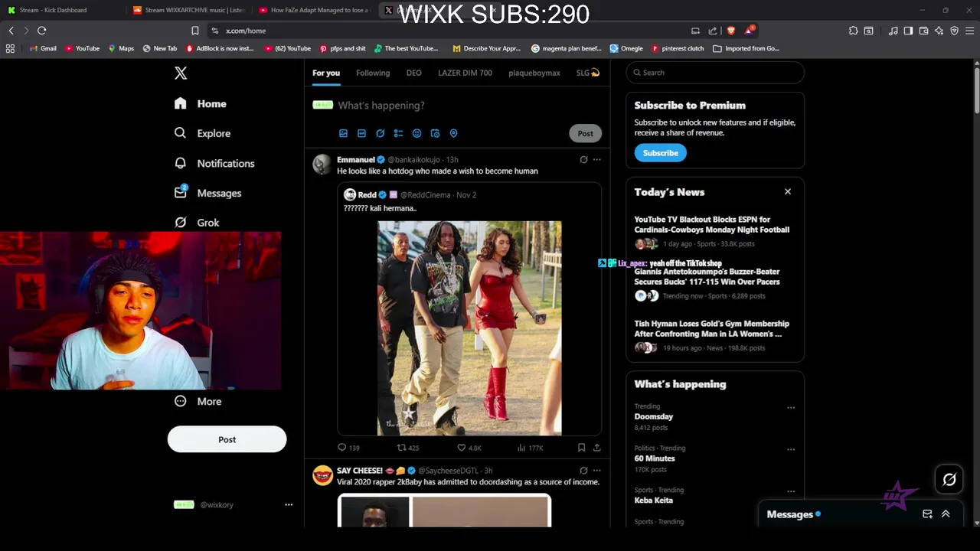This screenshot has width=980, height=551.
Task: Open Notifications in the sidebar
Action: click(x=214, y=163)
